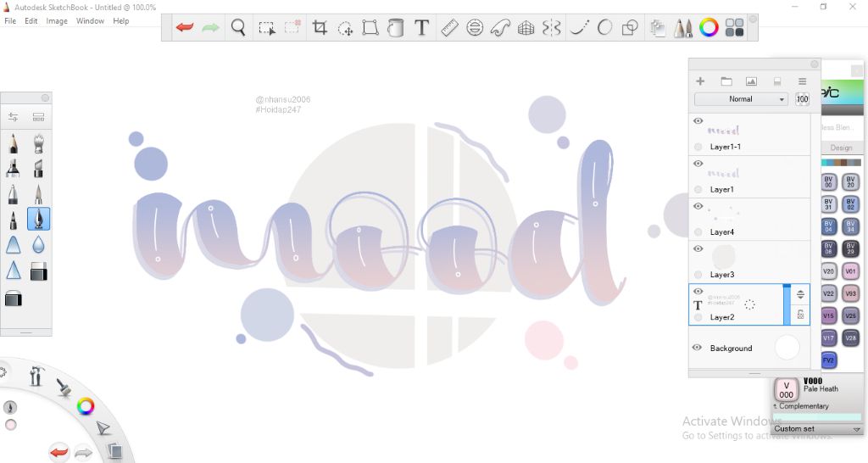Select the Zoom magnifier tool

[238, 27]
